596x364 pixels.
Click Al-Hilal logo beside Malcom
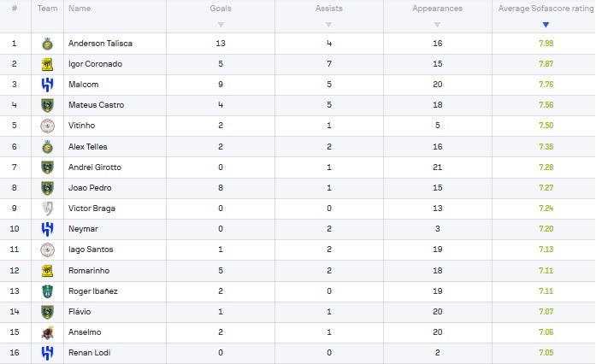pyautogui.click(x=47, y=85)
